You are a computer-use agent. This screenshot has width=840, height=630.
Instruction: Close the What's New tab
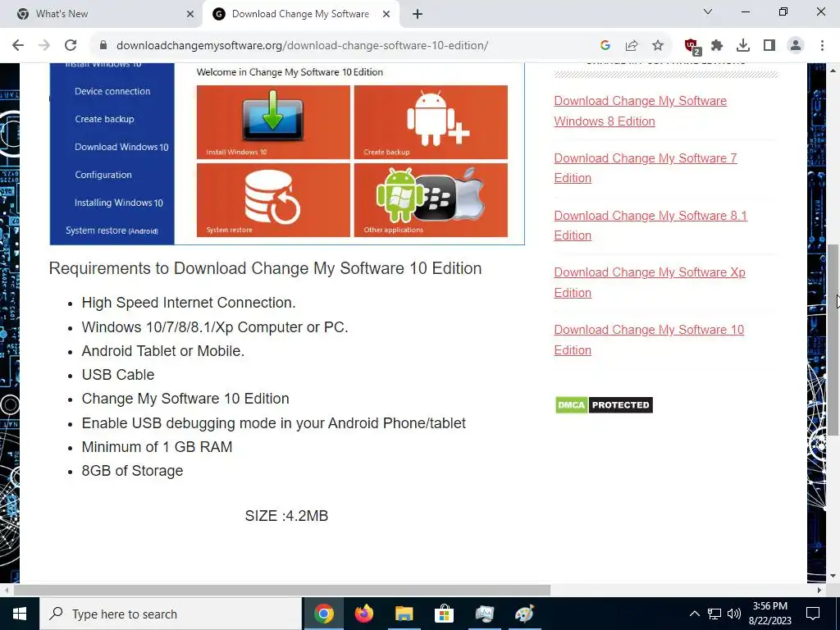click(x=189, y=14)
